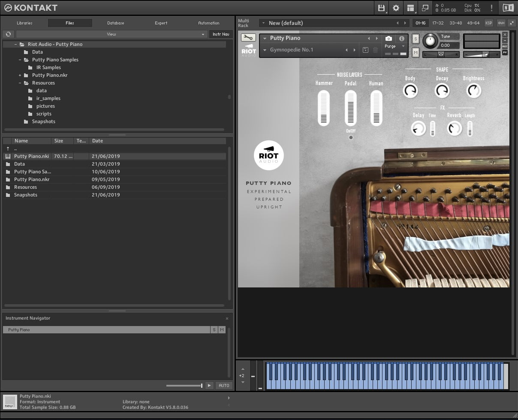Open Gymnopedie No.1 snapshot dropdown
This screenshot has width=518, height=420.
[265, 50]
